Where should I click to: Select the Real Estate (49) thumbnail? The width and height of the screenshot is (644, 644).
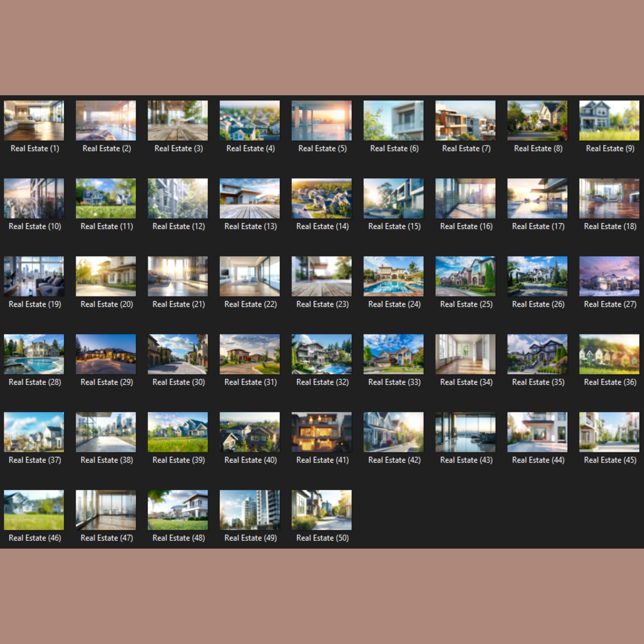[x=250, y=510]
